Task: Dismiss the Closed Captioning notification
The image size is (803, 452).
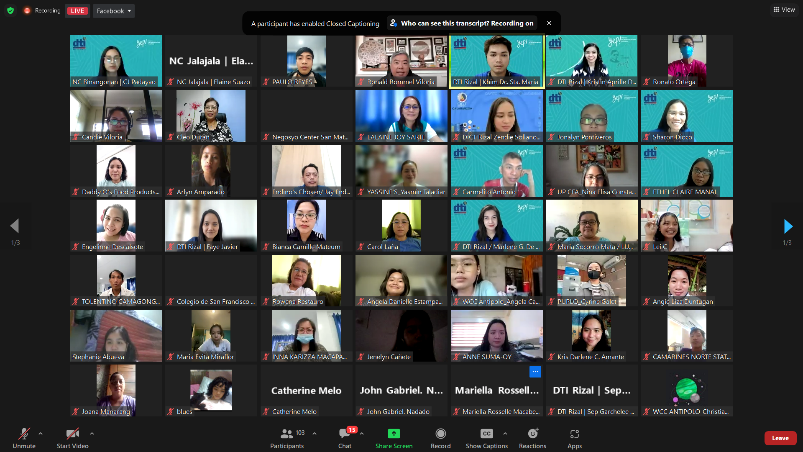Action: 549,22
